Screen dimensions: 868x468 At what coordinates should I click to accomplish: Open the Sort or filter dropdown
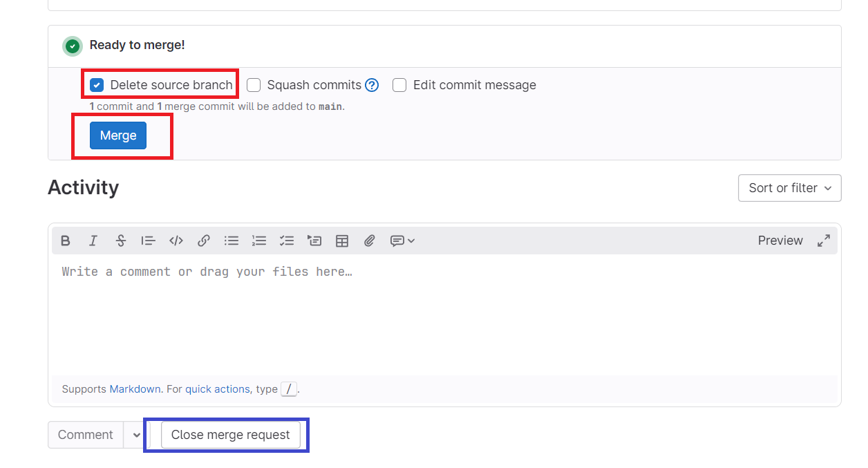coord(789,187)
